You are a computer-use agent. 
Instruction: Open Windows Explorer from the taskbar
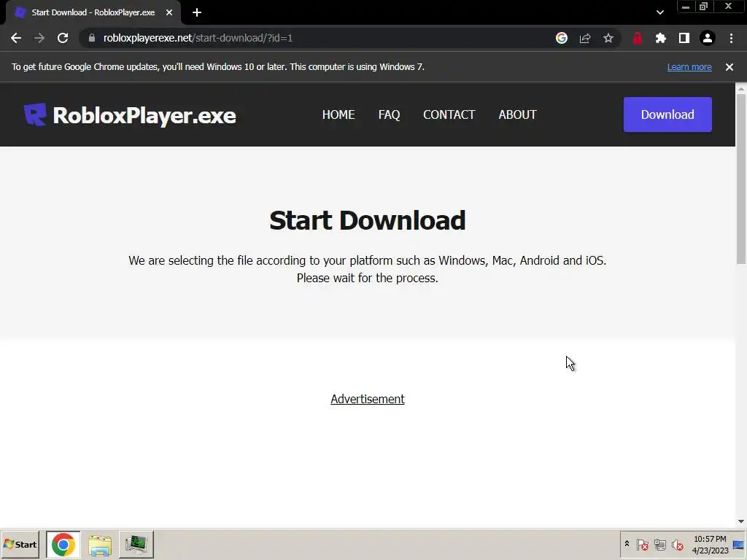pyautogui.click(x=99, y=544)
